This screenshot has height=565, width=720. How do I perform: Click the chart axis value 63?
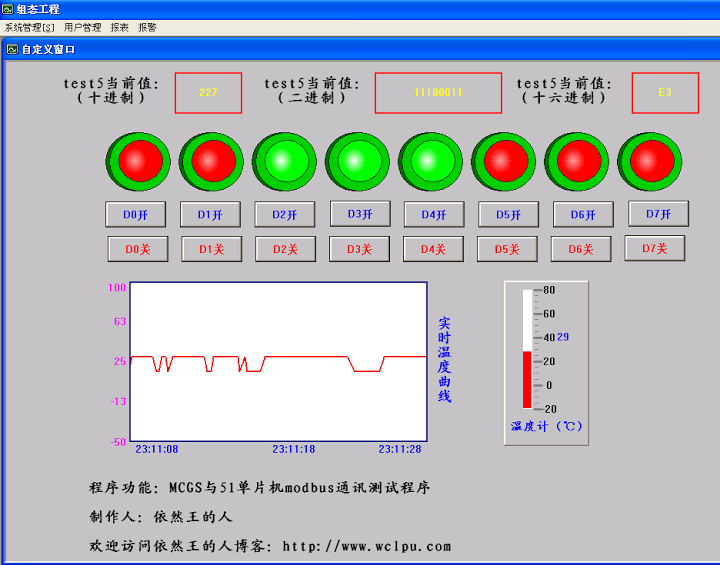tap(120, 321)
